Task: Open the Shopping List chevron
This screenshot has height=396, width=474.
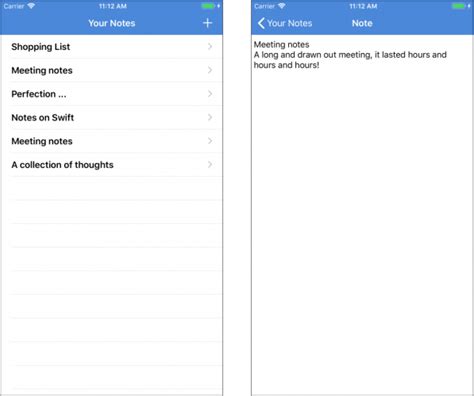Action: pos(210,47)
